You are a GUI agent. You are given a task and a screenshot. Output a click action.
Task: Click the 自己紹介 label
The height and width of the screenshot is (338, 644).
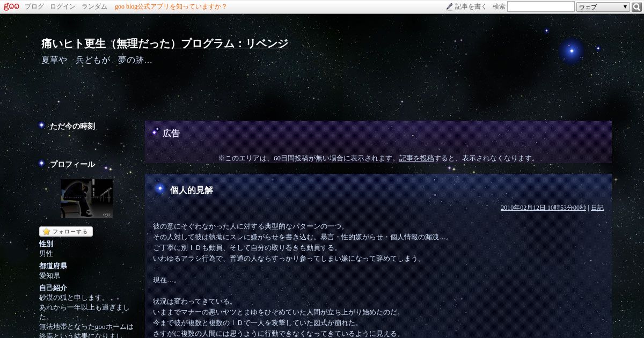[x=53, y=288]
